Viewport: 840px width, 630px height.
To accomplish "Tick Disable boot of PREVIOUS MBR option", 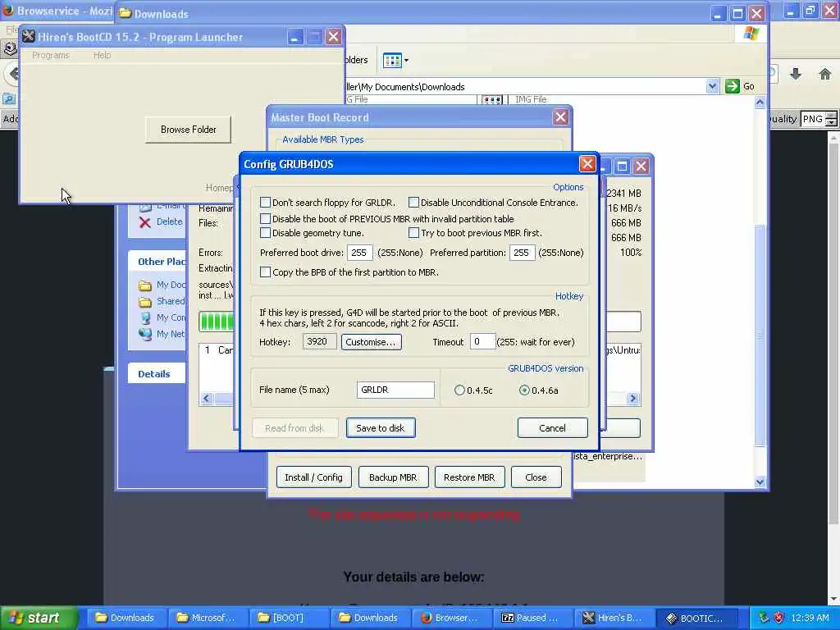I will point(265,218).
